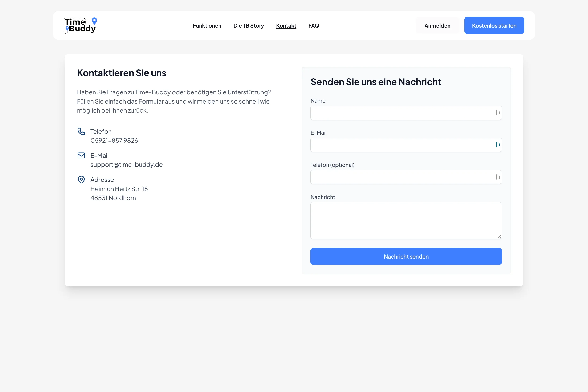The width and height of the screenshot is (588, 392).
Task: Click the envelope icon beside E-Mail
Action: pyautogui.click(x=81, y=155)
